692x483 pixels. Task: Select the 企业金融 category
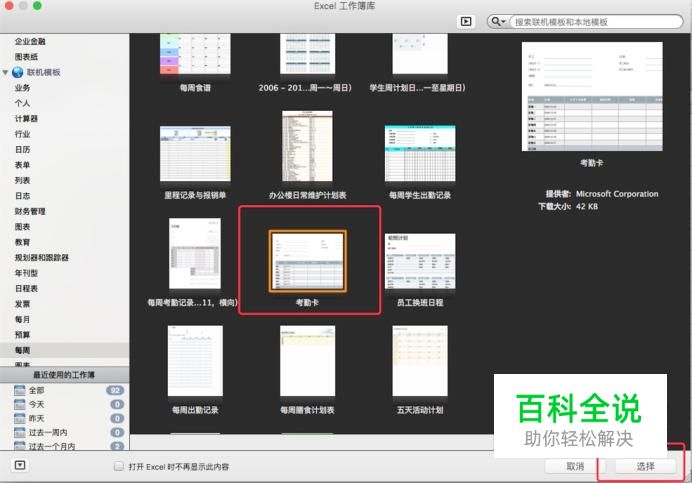point(30,42)
